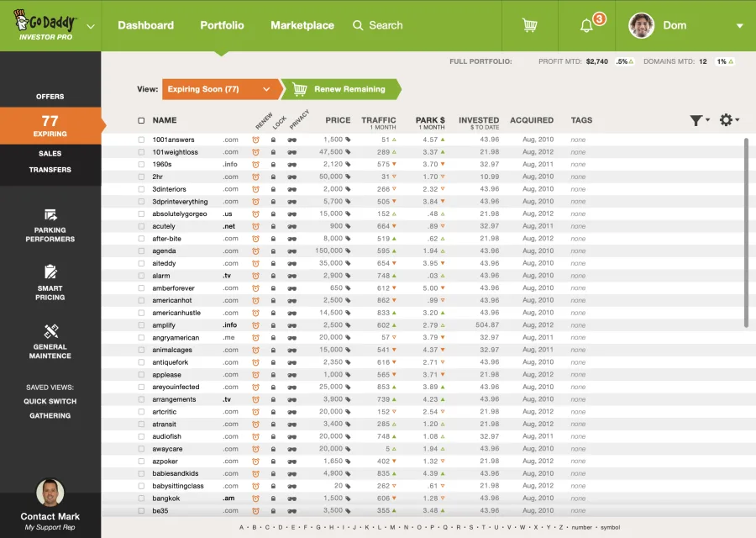This screenshot has height=538, width=756.
Task: Click the renew alarm icon for 1001answers
Action: tap(255, 140)
